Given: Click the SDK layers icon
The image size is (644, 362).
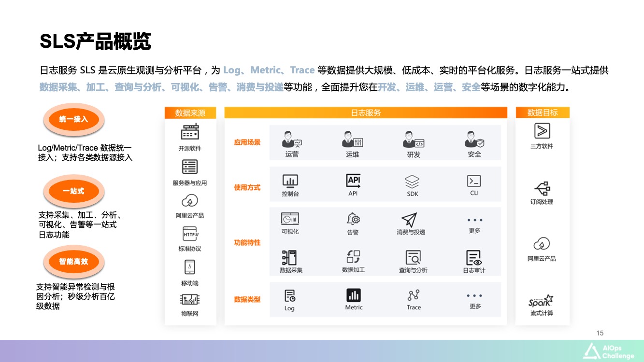Looking at the screenshot, I should tap(412, 182).
